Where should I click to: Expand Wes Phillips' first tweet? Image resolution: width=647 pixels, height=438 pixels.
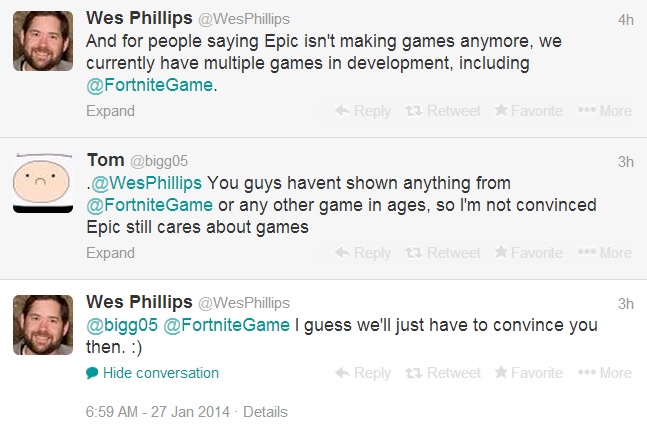tap(109, 111)
